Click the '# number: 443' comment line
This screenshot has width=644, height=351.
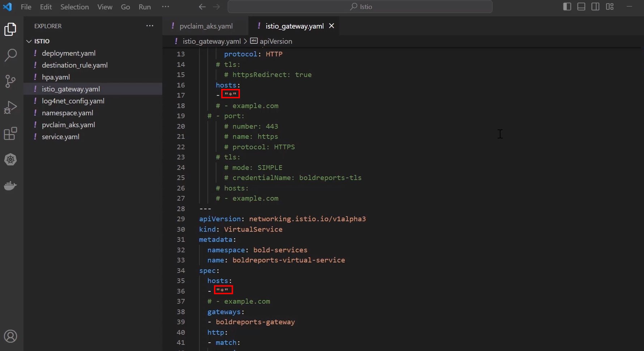click(251, 126)
